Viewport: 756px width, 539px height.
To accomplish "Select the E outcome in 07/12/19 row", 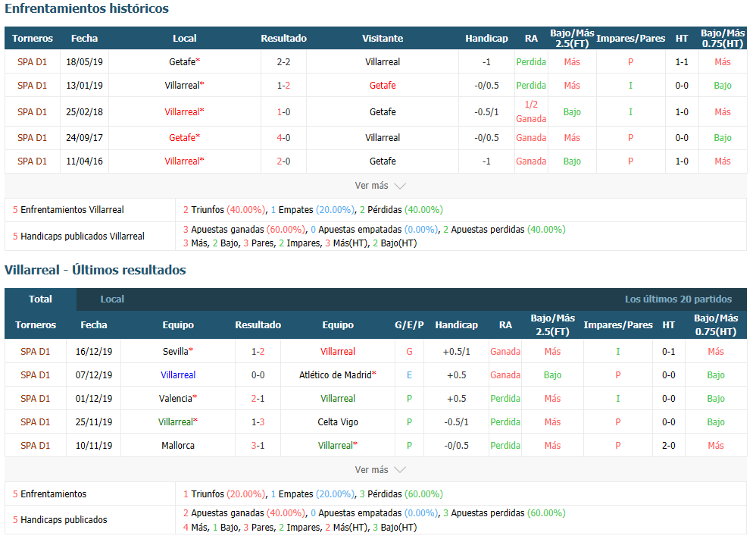I will pyautogui.click(x=409, y=375).
